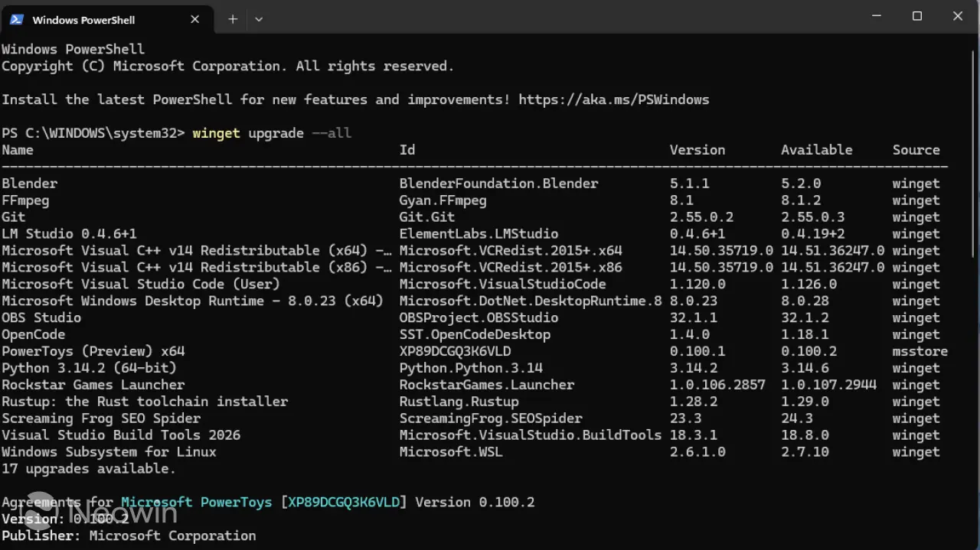Click 'Visual Studio Build Tools 2026' name
Screen dimensions: 980x550
[x=121, y=436]
